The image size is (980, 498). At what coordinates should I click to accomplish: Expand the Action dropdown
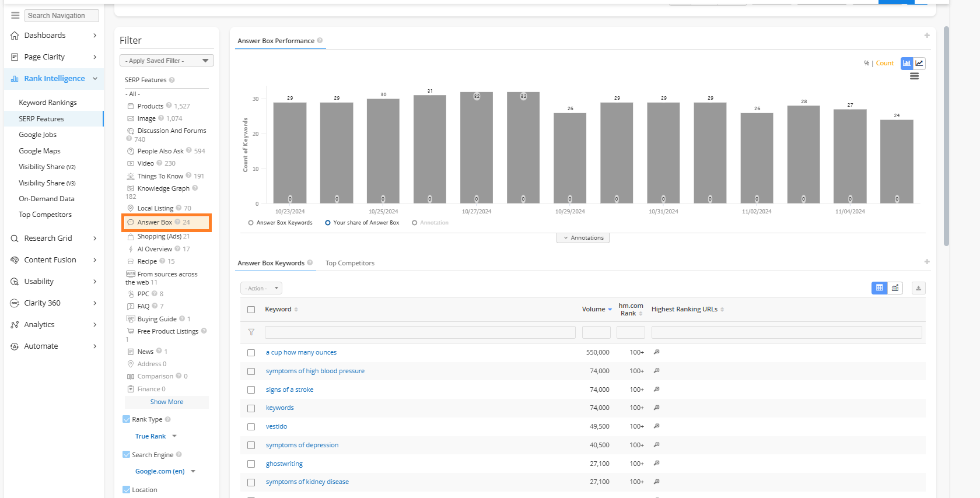point(261,289)
